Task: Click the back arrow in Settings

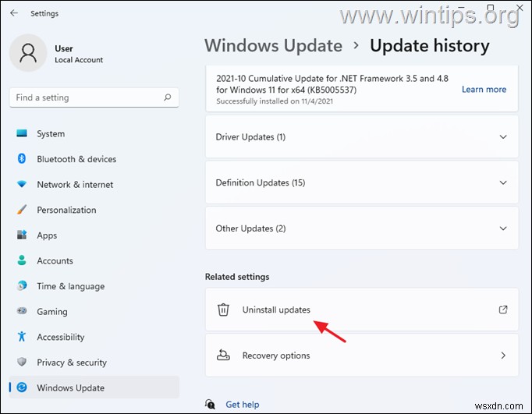Action: point(14,13)
